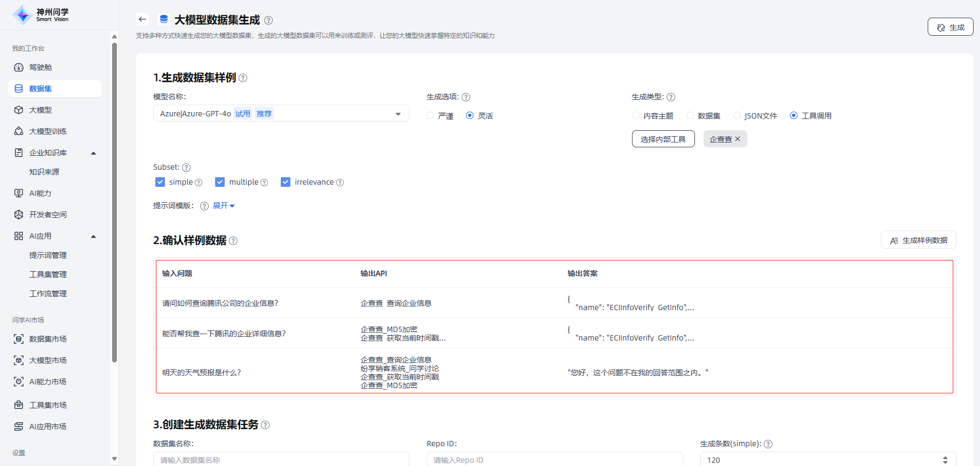This screenshot has width=980, height=466.
Task: Click the 工具集市场 sidebar icon
Action: click(19, 405)
